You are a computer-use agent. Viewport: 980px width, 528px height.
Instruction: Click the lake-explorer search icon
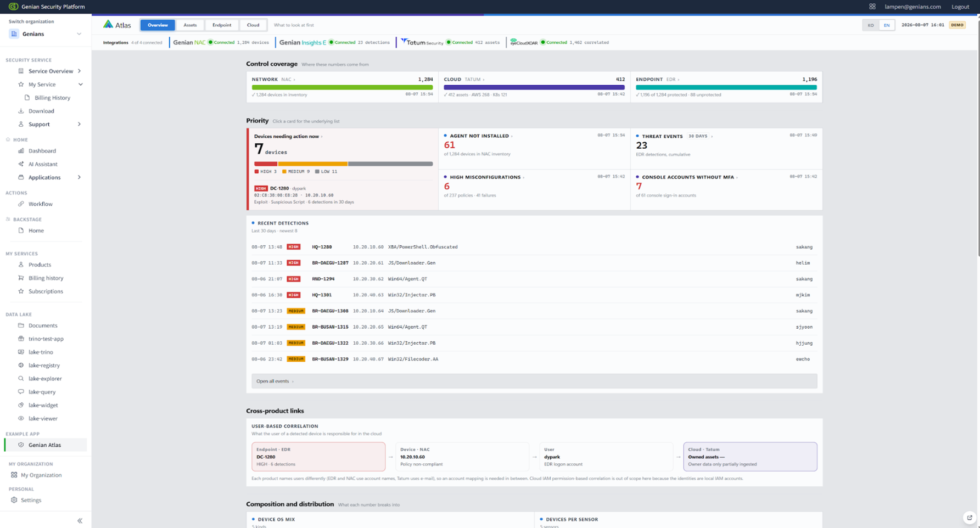tap(21, 379)
